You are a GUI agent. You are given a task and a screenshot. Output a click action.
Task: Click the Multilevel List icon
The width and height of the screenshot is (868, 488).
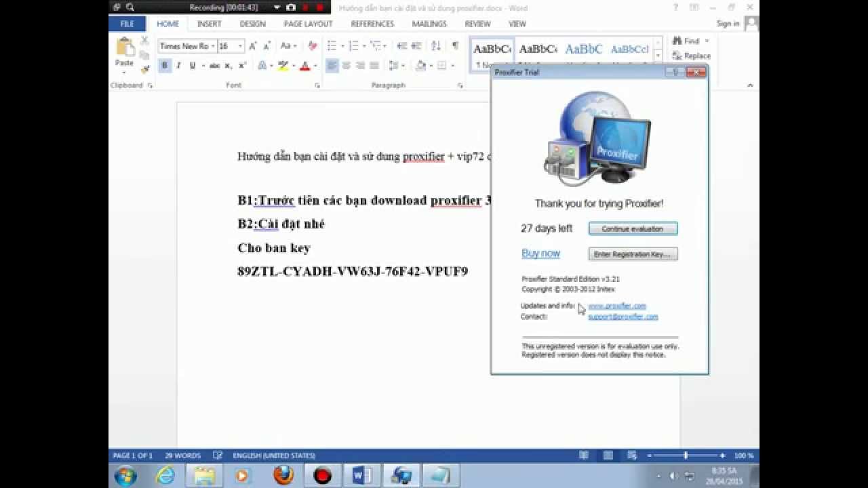tap(375, 46)
